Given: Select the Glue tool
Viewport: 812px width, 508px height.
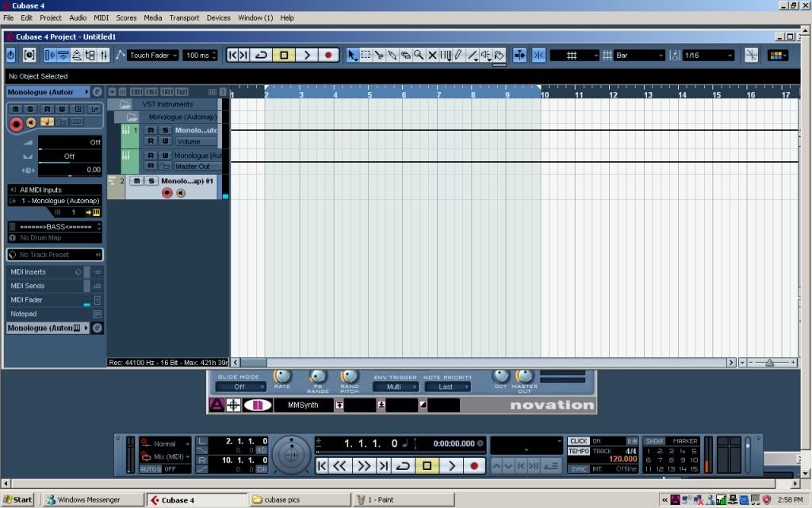Looking at the screenshot, I should [392, 55].
